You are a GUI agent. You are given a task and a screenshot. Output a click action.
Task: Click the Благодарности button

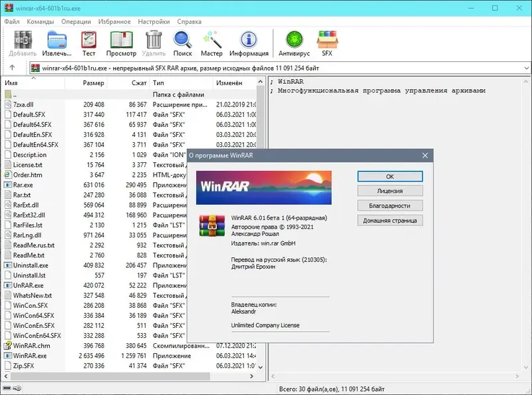[x=390, y=205]
